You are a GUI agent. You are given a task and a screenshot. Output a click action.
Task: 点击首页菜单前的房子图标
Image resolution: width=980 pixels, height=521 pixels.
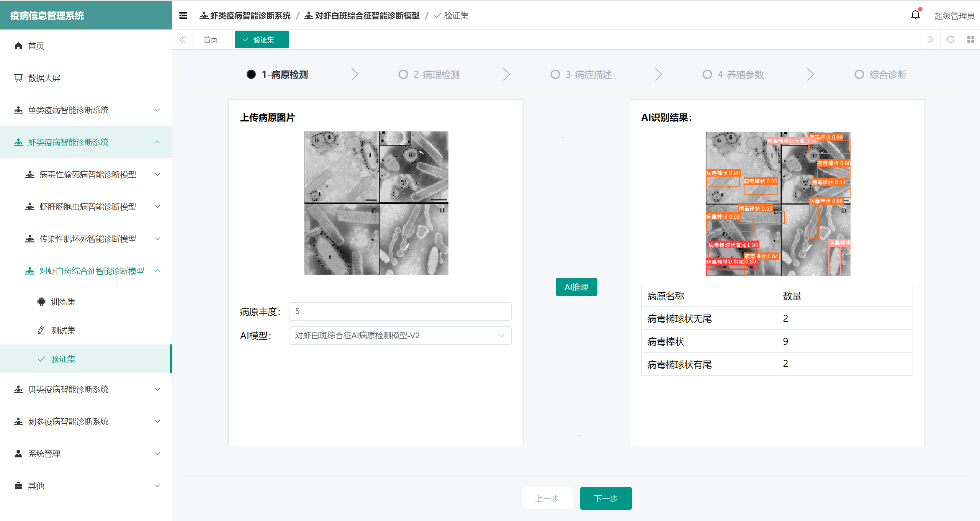(x=18, y=46)
